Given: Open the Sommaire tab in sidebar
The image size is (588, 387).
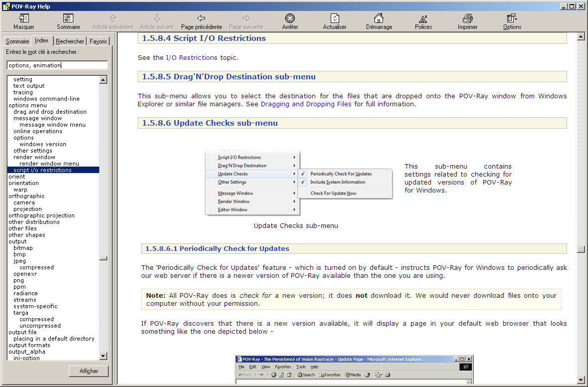Looking at the screenshot, I should coord(17,41).
